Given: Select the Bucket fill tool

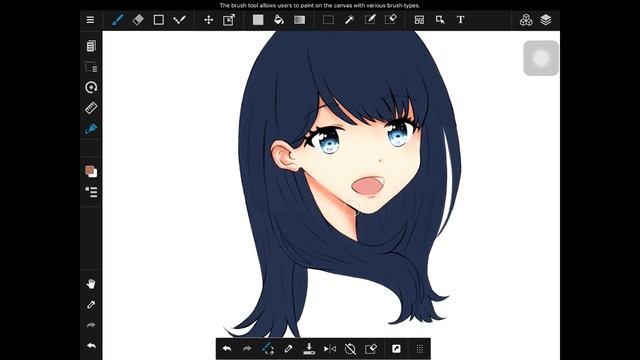Looking at the screenshot, I should tap(279, 20).
